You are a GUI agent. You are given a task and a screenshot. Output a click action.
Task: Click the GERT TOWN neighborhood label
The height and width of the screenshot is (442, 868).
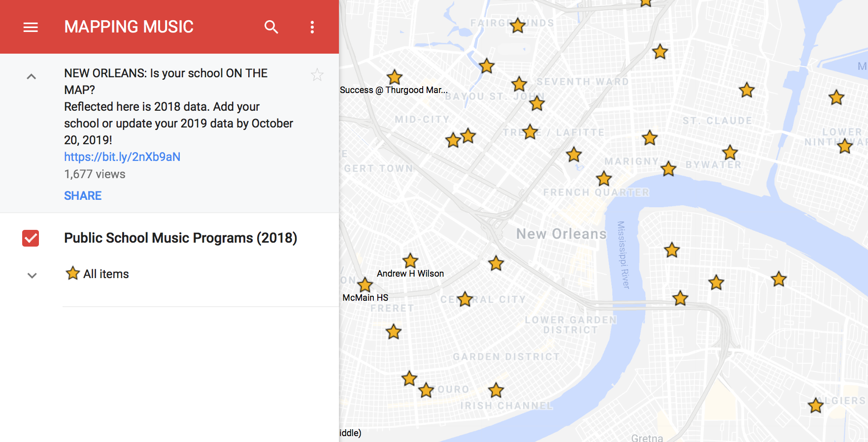click(378, 168)
